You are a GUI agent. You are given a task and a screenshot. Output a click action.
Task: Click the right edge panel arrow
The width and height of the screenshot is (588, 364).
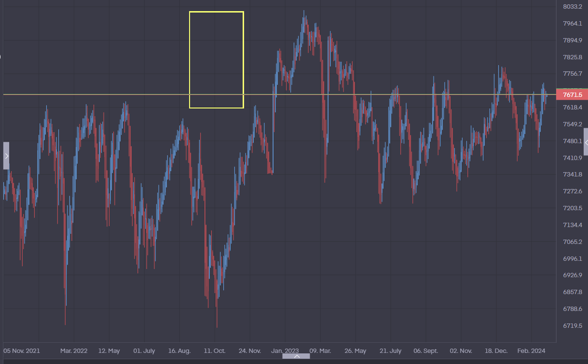click(x=585, y=142)
